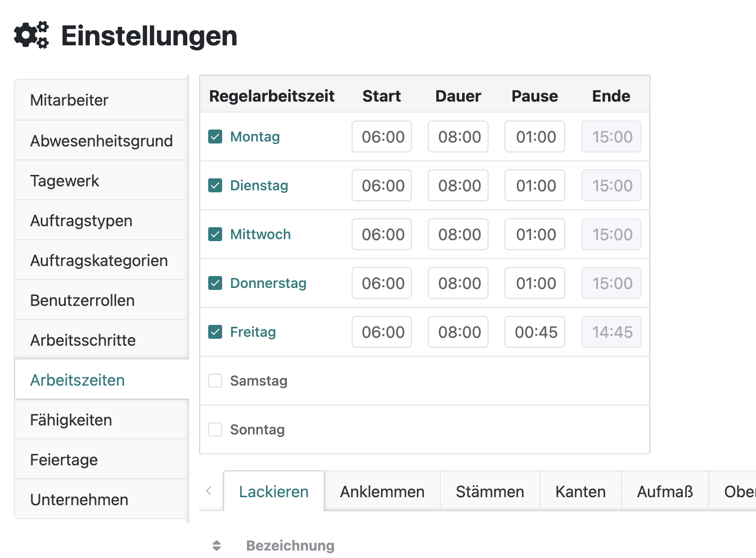Click the Montag start time field
756x558 pixels.
point(381,136)
